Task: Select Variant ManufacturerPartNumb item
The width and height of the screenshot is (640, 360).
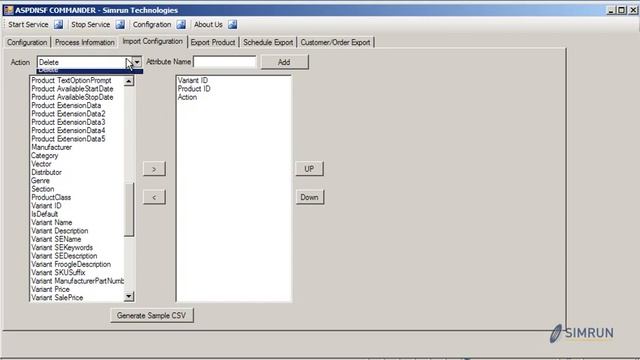Action: click(78, 281)
